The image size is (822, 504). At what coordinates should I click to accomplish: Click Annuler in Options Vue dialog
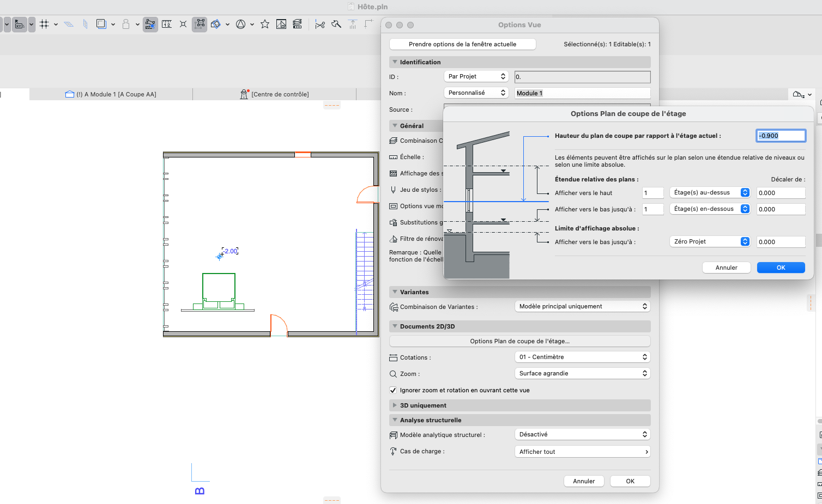(x=584, y=481)
